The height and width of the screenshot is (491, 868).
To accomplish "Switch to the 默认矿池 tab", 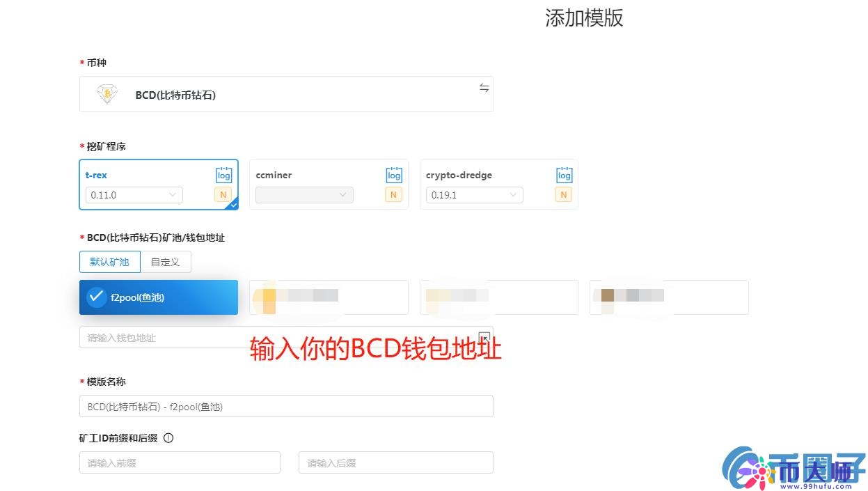I will coord(110,262).
